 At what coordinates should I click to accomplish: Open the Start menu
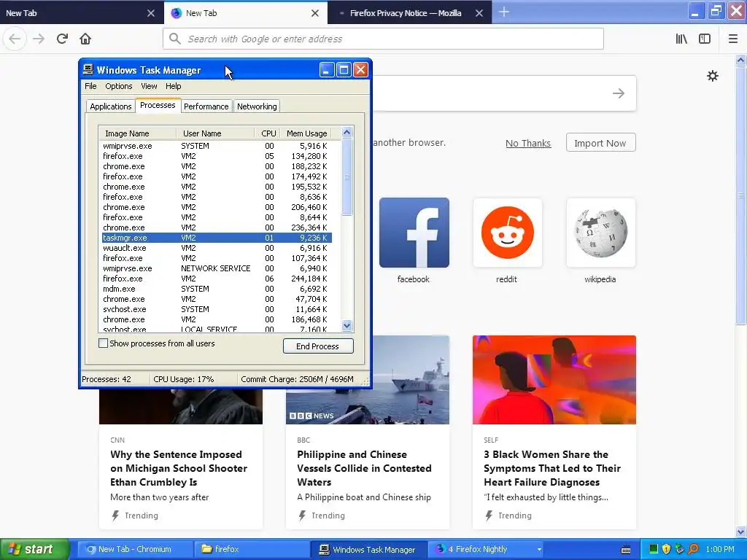(35, 550)
